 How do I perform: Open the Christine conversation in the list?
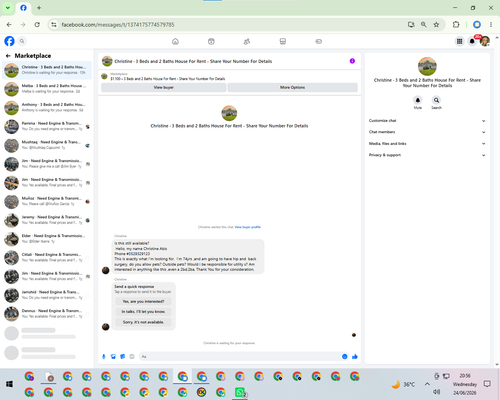click(x=47, y=70)
